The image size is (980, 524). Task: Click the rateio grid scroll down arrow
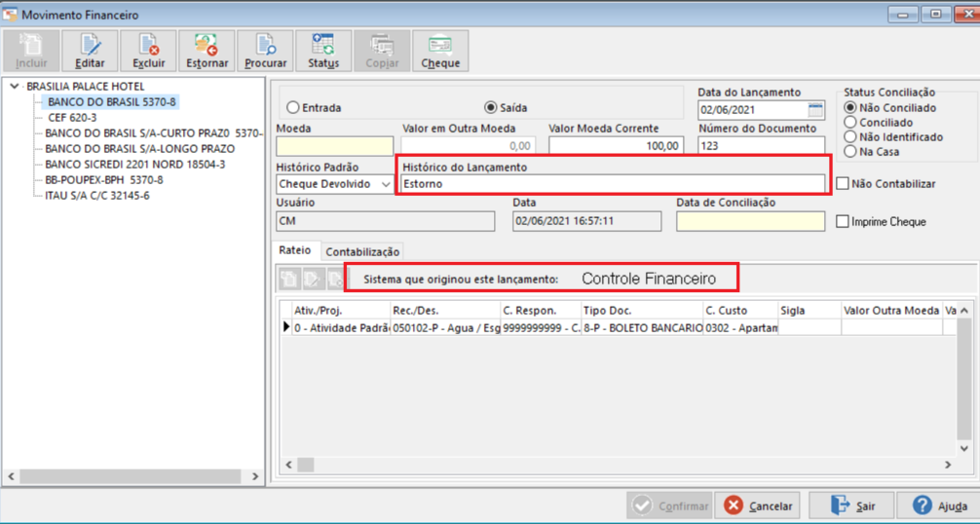coord(963,448)
